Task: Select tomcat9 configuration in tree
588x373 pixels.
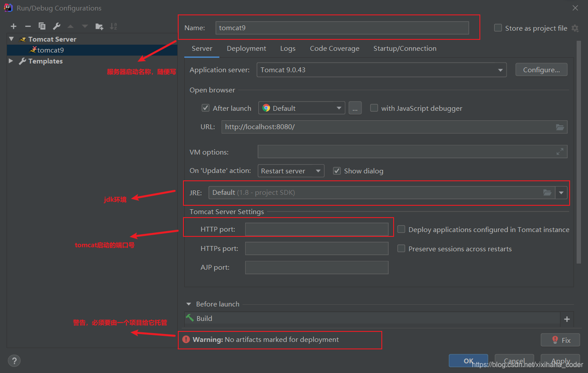Action: pos(92,50)
